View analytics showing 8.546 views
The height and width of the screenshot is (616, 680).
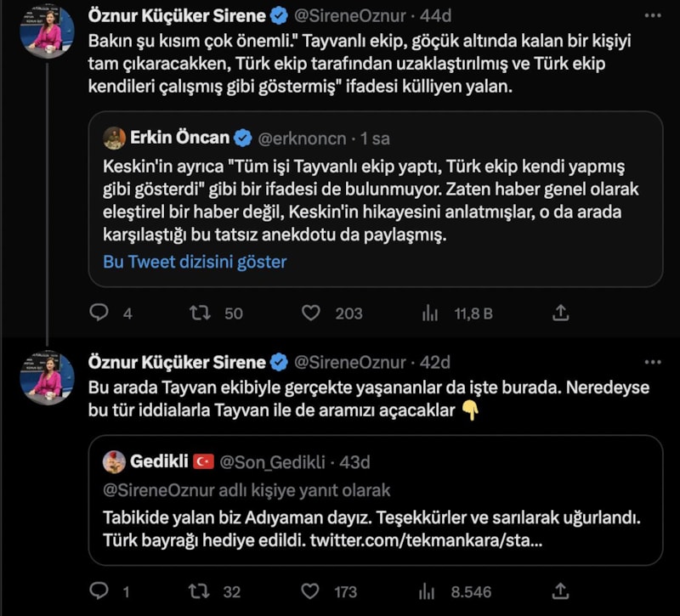pyautogui.click(x=430, y=591)
